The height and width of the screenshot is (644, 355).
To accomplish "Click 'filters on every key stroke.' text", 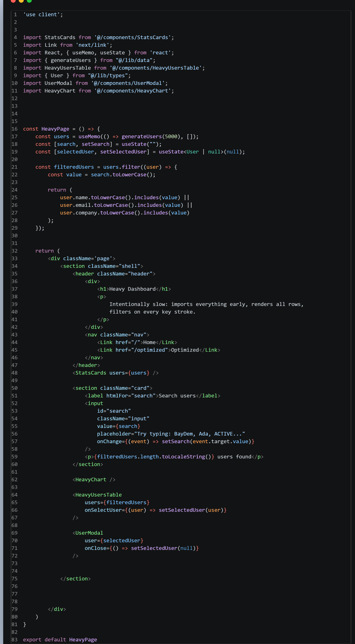I will (152, 312).
